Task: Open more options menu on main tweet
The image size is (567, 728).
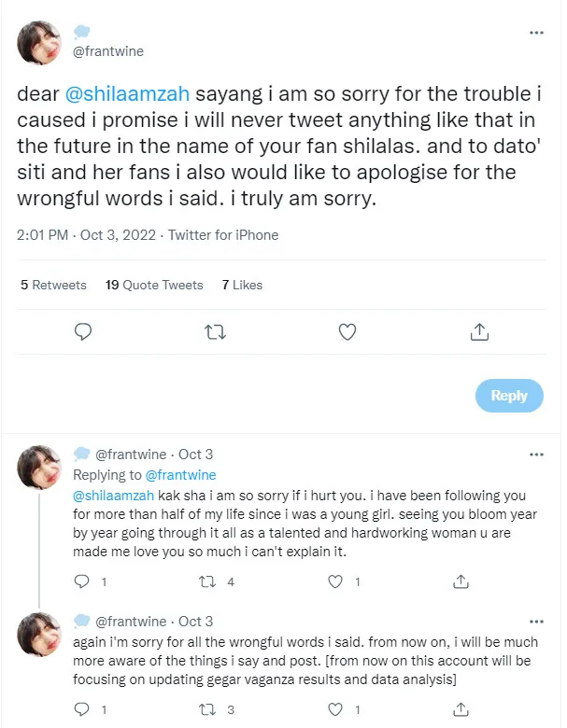Action: [x=536, y=33]
